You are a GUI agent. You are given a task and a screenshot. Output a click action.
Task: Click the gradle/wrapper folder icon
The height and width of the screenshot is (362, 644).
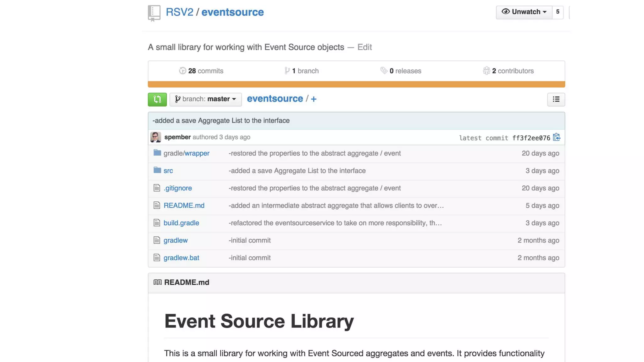[x=157, y=153]
